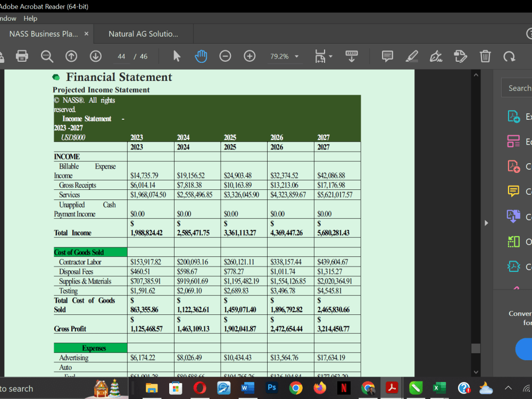Click Financial Statement heading text
Image resolution: width=532 pixels, height=399 pixels.
[119, 77]
